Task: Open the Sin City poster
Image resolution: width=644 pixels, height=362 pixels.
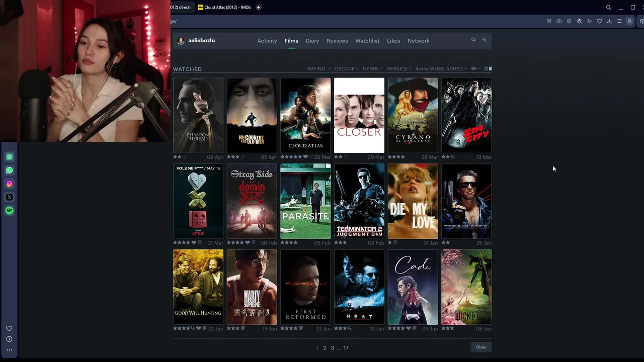Action: (466, 115)
